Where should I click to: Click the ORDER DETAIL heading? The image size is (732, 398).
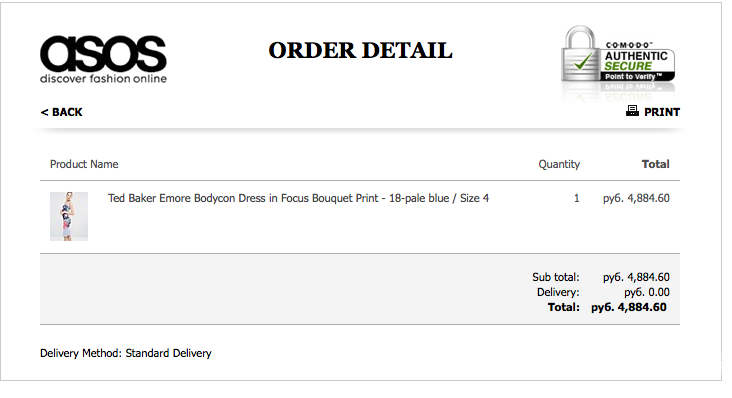click(360, 50)
